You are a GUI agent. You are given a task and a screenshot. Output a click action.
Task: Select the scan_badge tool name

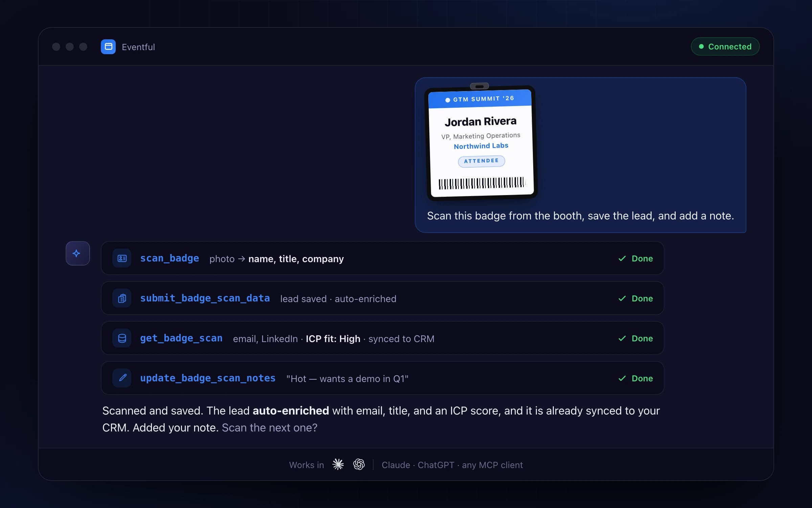coord(170,258)
